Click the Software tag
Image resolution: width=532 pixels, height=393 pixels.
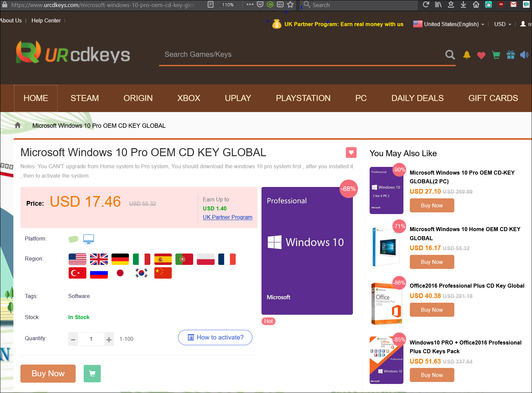point(79,296)
